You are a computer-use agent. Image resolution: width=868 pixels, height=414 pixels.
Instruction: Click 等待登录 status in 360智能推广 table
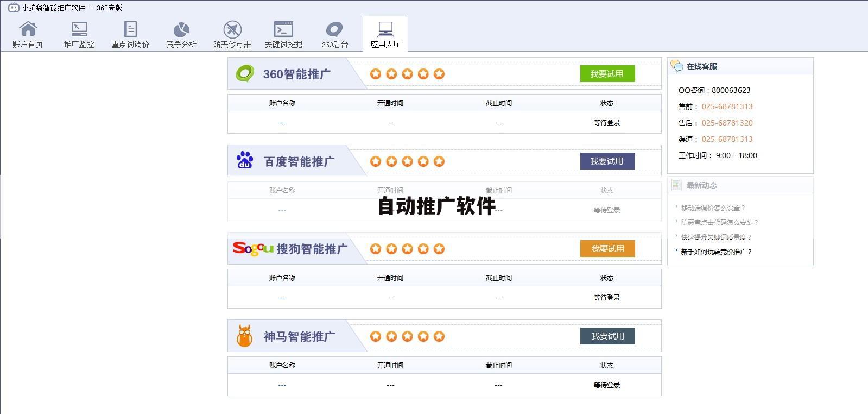coord(606,123)
